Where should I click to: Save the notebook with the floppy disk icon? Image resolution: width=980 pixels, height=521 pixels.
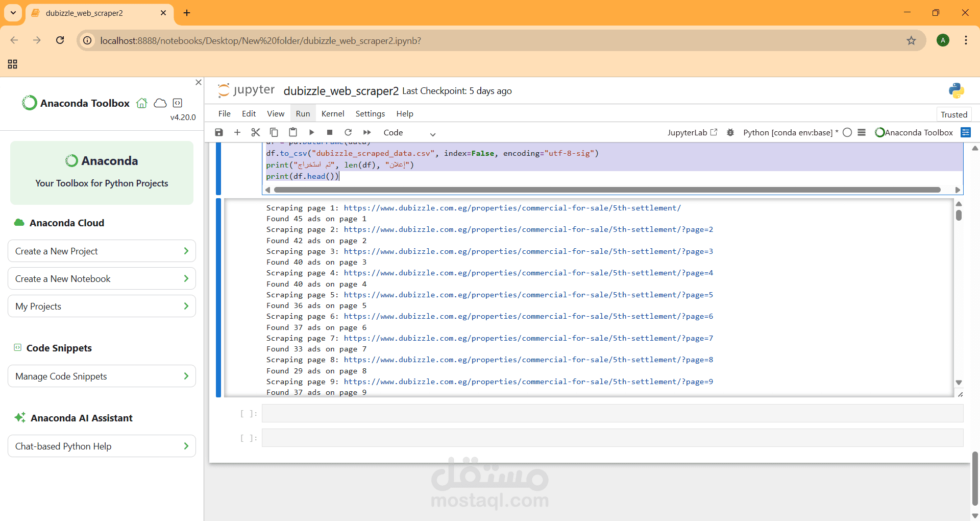(x=219, y=132)
